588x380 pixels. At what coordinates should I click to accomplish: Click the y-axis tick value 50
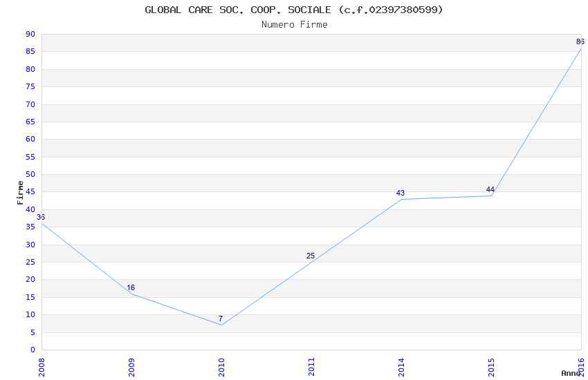[30, 174]
